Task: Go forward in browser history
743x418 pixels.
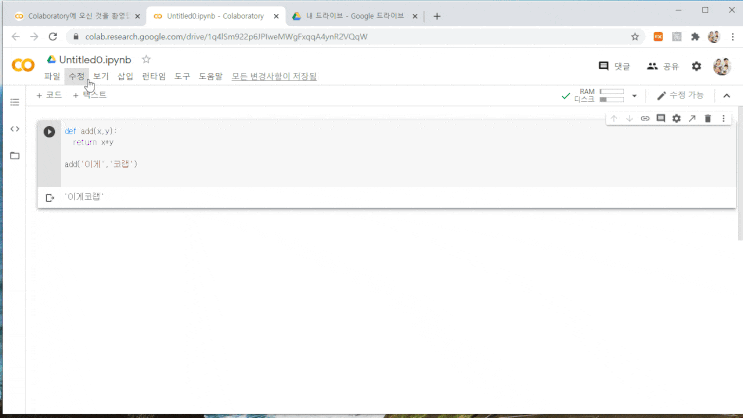Action: (34, 36)
